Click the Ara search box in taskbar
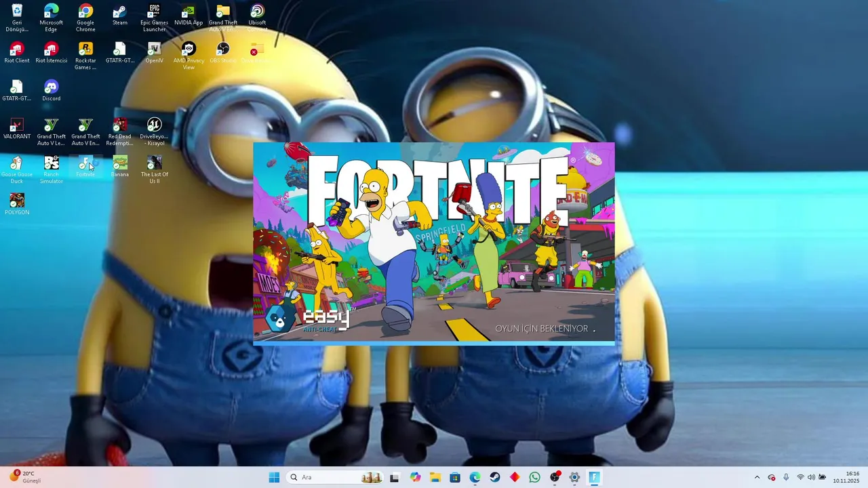868x488 pixels. (335, 477)
